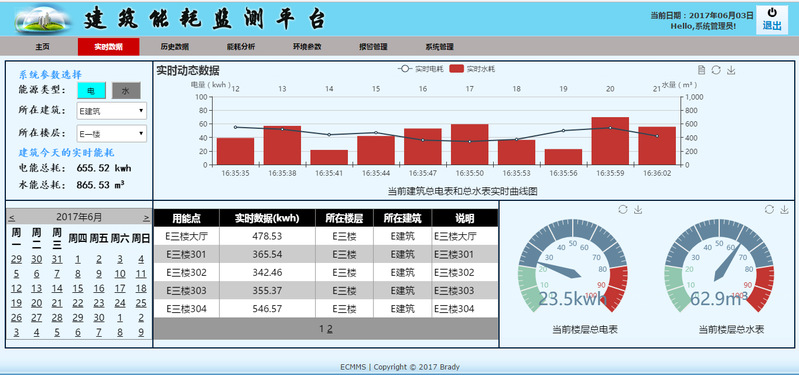The image size is (799, 375).
Task: Go to page 2 of table
Action: [330, 329]
